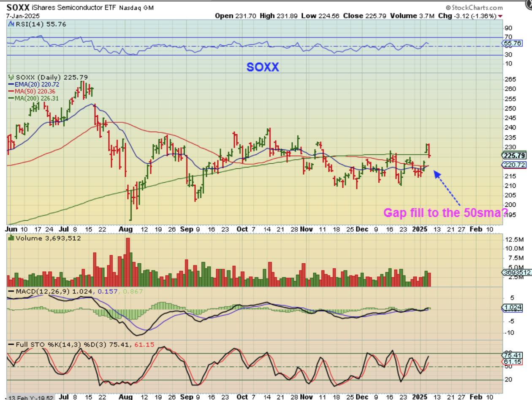Click the 'Nasdaq GM' exchange label

tap(136, 8)
